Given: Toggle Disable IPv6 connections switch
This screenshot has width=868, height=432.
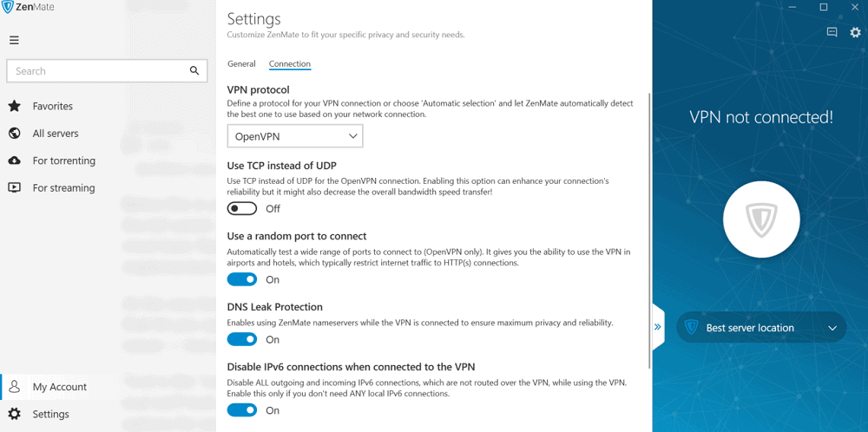Looking at the screenshot, I should pyautogui.click(x=242, y=409).
